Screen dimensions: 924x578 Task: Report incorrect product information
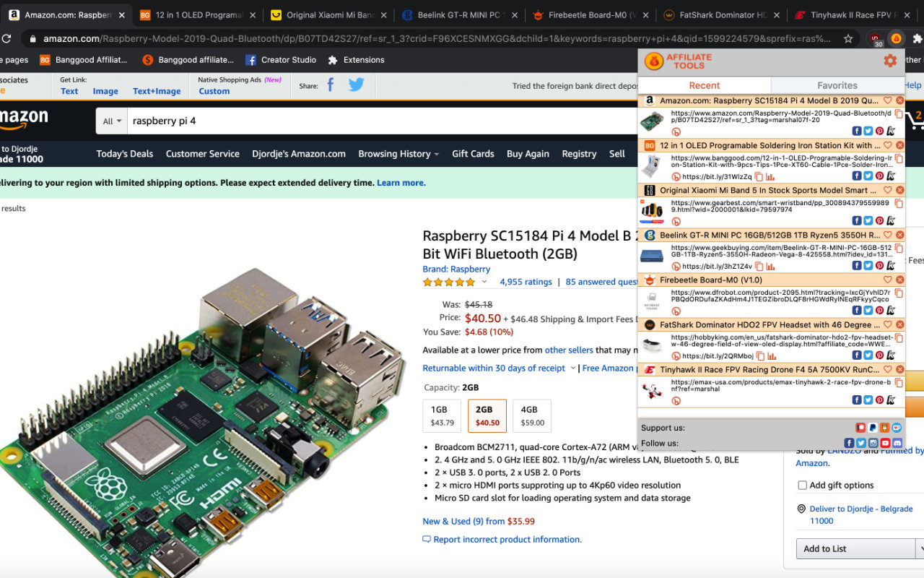[x=502, y=539]
